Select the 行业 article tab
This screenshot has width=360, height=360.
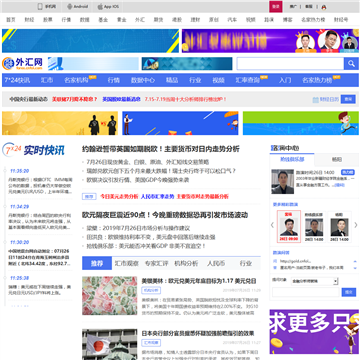click(246, 263)
